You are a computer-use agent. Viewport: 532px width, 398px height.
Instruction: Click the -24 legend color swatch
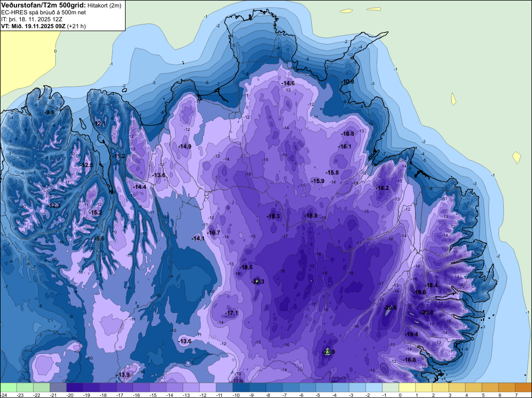(9, 387)
